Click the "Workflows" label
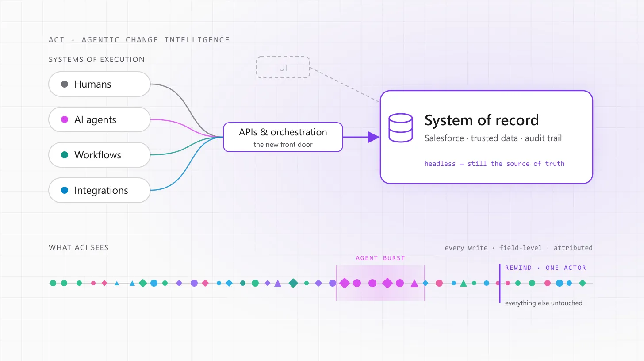The height and width of the screenshot is (361, 644). [x=98, y=155]
